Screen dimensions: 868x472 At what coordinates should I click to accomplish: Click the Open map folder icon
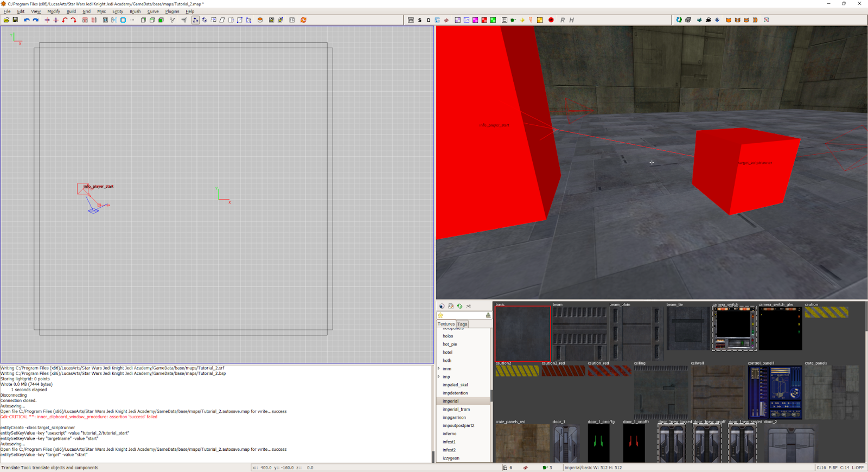point(7,20)
